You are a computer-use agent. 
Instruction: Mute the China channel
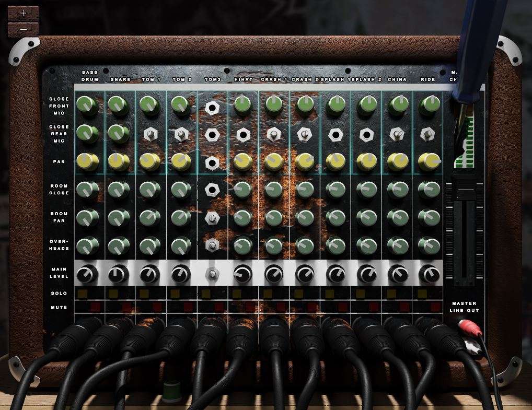coord(404,308)
